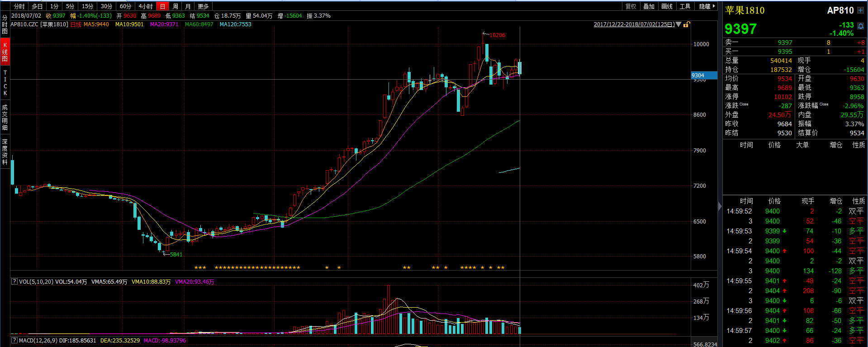Open the TICK view in sidebar
The height and width of the screenshot is (347, 868).
tap(5, 83)
